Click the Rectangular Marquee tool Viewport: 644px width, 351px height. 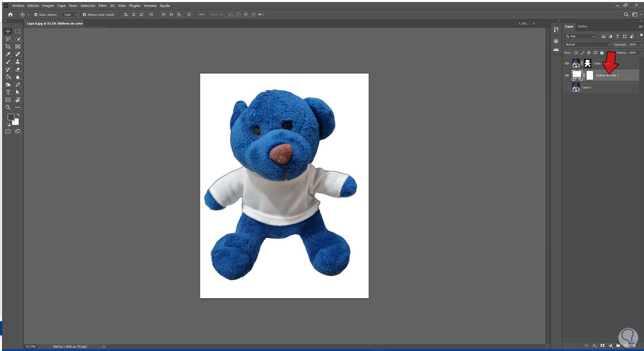pos(18,31)
